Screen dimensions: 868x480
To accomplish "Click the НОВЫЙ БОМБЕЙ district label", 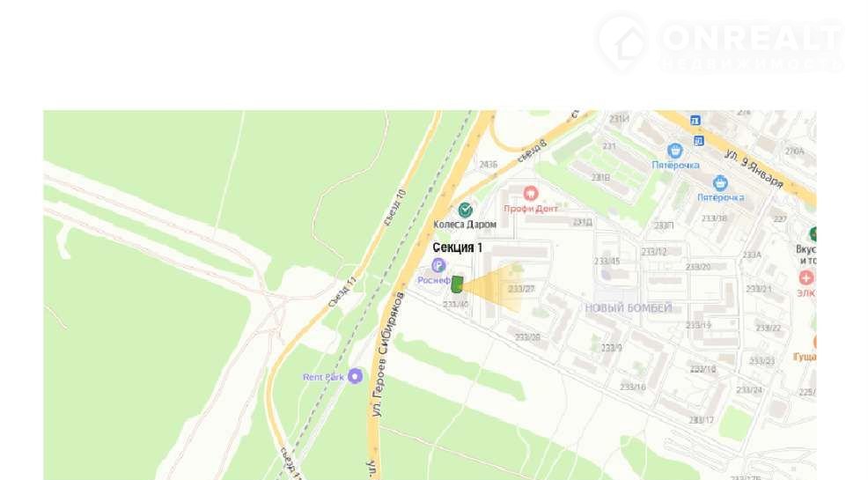I will point(629,308).
